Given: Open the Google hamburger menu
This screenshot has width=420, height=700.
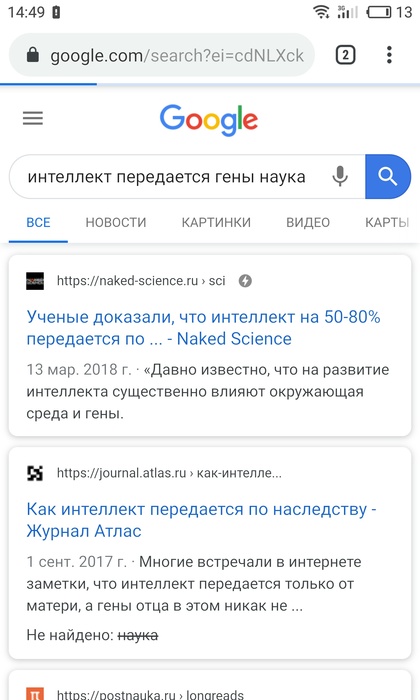Looking at the screenshot, I should (33, 118).
